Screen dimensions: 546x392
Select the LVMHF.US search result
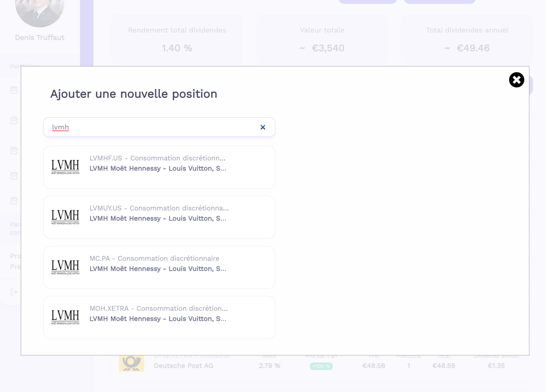tap(159, 167)
